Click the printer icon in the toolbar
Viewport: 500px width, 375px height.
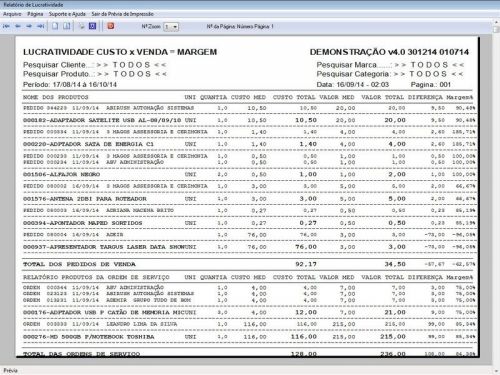click(81, 26)
